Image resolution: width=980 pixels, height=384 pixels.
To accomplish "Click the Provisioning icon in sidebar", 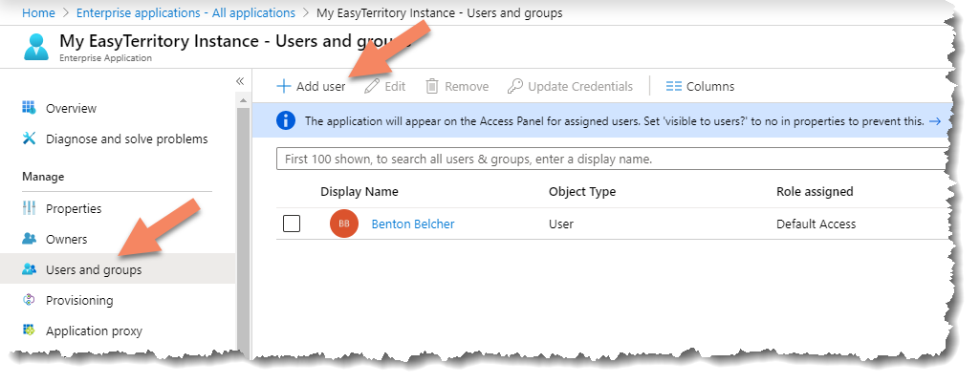I will [x=29, y=300].
